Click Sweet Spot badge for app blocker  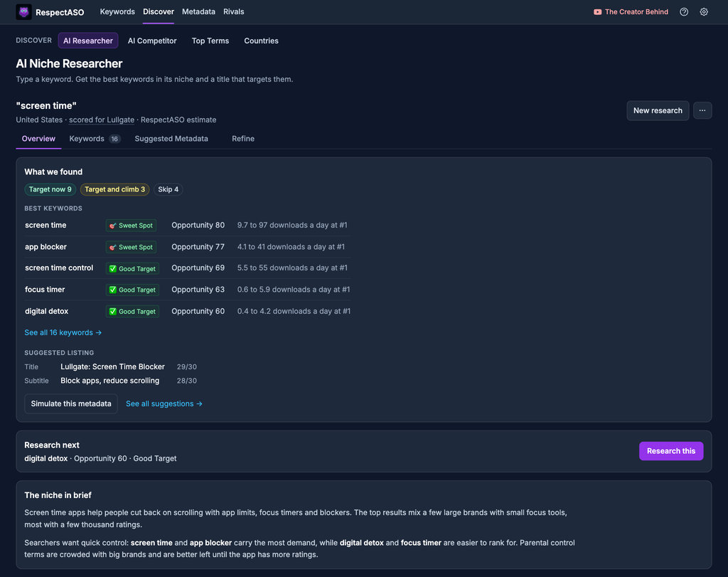[x=131, y=247]
